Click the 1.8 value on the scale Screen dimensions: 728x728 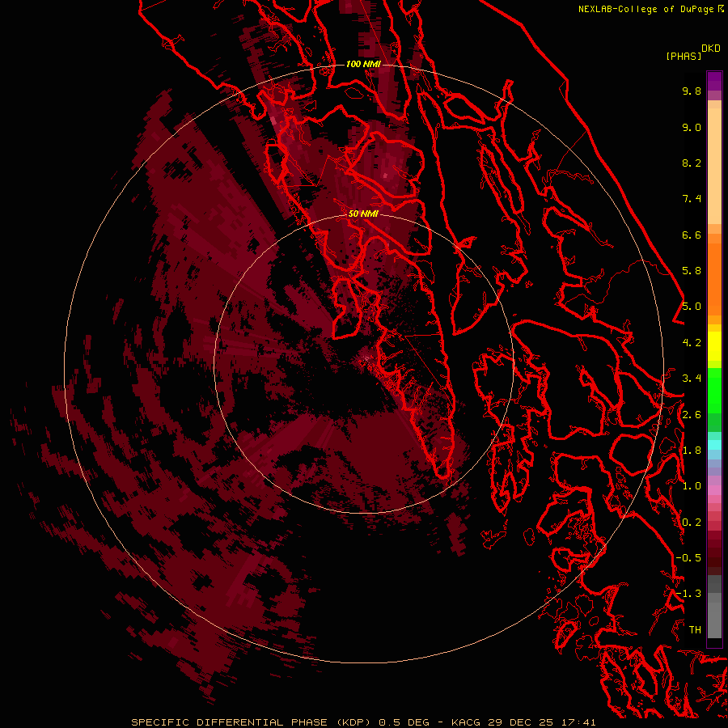(692, 451)
